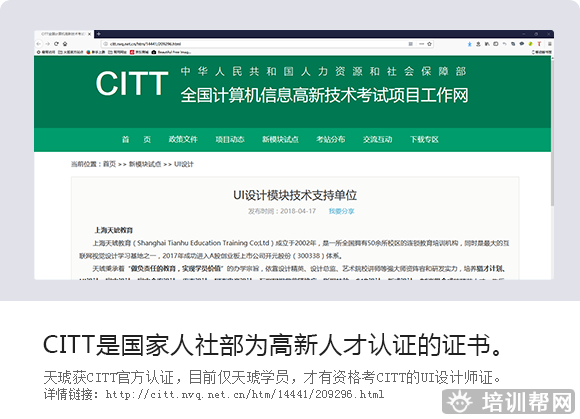The width and height of the screenshot is (580, 419).
Task: Click the citt.nvq.net.cn URL in the caption
Action: [x=245, y=395]
